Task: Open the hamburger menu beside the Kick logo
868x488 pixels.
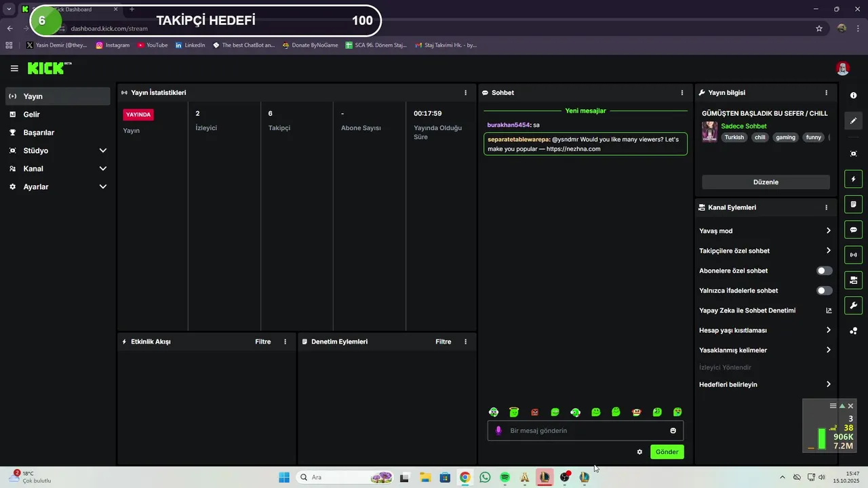Action: pyautogui.click(x=14, y=68)
